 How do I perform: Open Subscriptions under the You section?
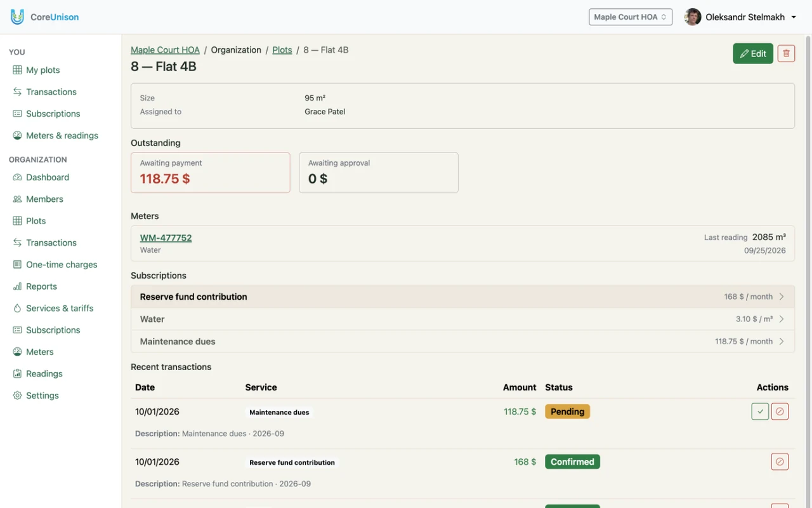[x=53, y=114]
